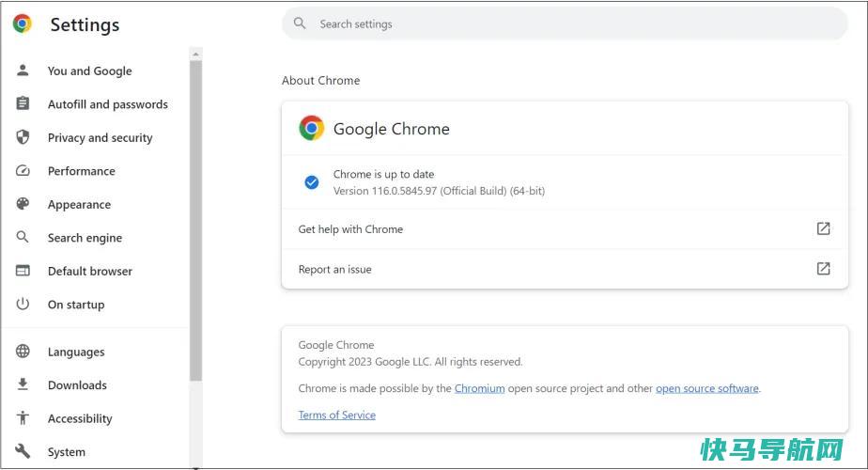Go to Downloads settings
The width and height of the screenshot is (868, 470).
coord(77,385)
